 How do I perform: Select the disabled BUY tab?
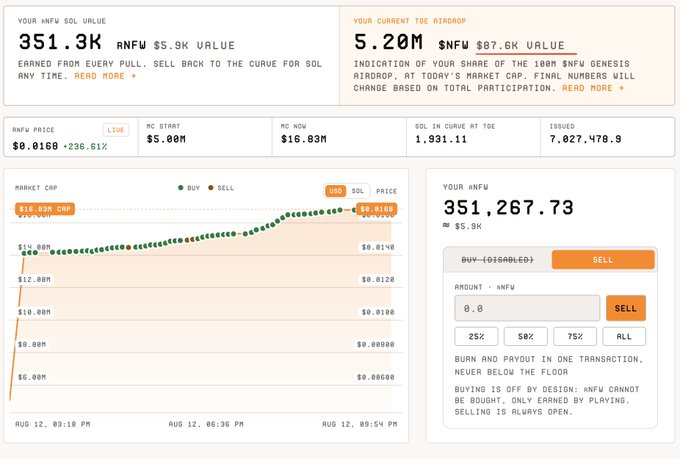tap(497, 259)
